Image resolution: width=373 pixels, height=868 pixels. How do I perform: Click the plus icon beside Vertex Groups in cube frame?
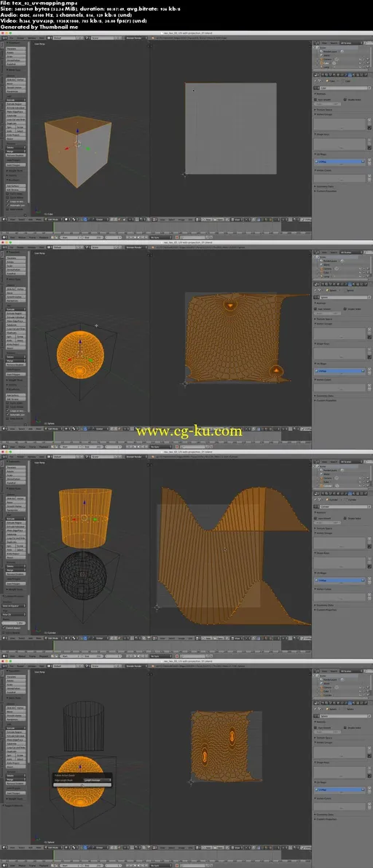pyautogui.click(x=369, y=119)
